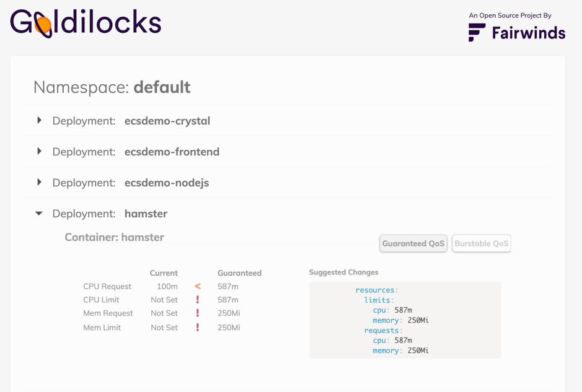Click the 'CPU Request' row label
Image resolution: width=582 pixels, height=392 pixels.
coord(107,287)
